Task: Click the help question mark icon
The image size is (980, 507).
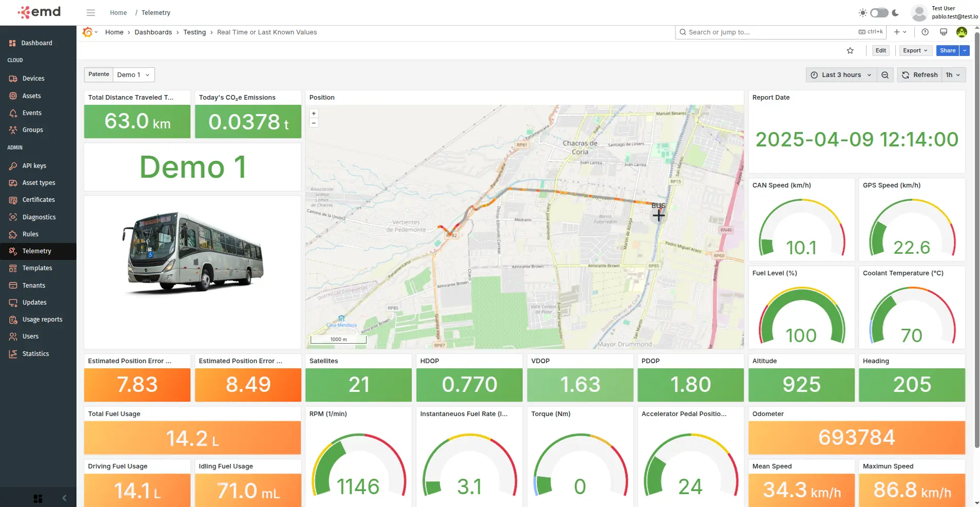Action: tap(925, 32)
